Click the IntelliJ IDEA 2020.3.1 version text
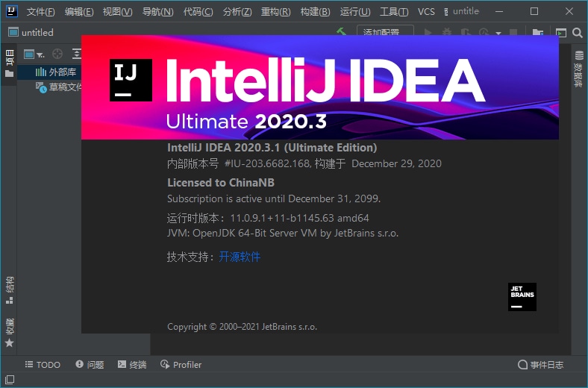The image size is (588, 388). click(x=272, y=148)
